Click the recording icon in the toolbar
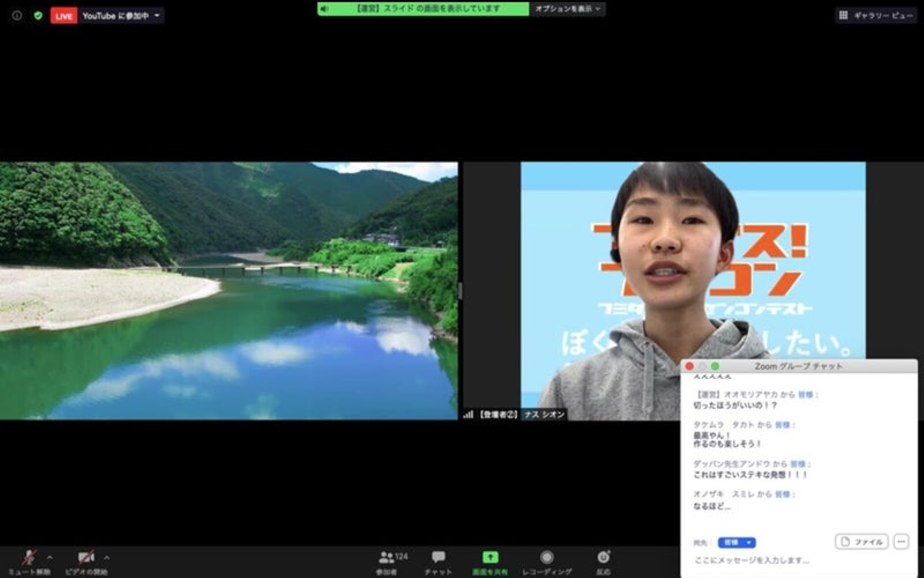 (546, 557)
